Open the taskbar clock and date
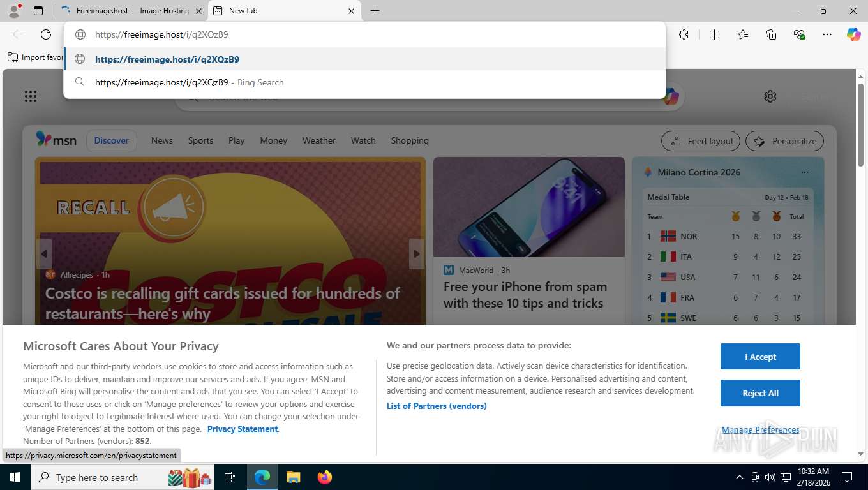Screen dimensions: 868x490 [x=812, y=477]
